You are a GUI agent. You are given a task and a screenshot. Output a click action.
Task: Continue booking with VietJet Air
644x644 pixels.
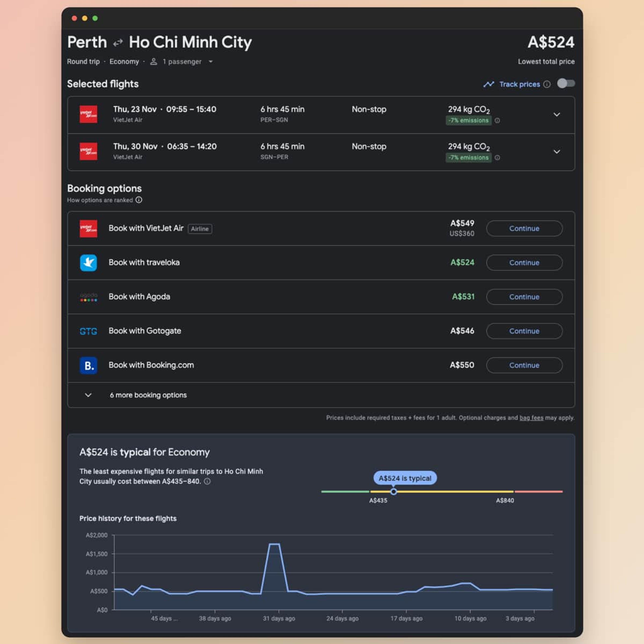524,229
